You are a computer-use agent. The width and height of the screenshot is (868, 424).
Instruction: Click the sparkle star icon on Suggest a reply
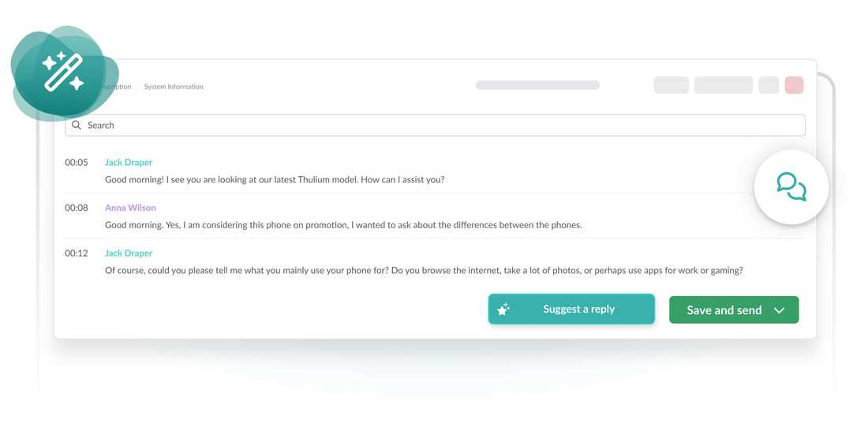(x=503, y=310)
